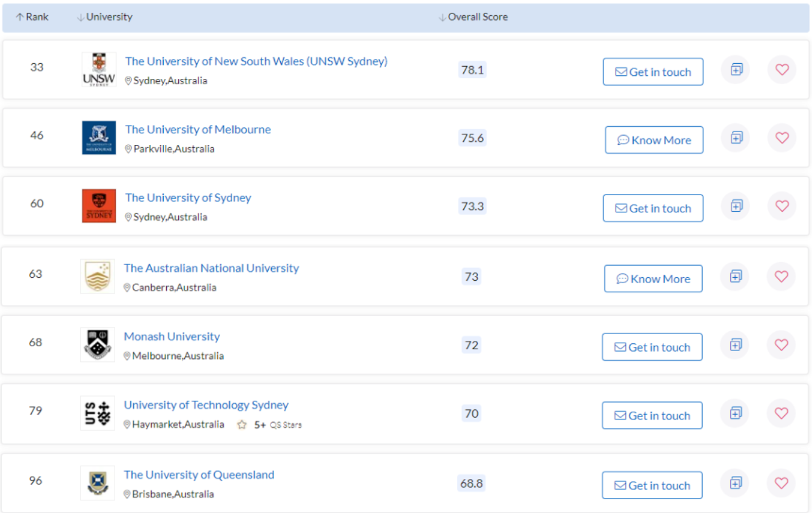Click the UNSW Sydney logo

point(99,70)
